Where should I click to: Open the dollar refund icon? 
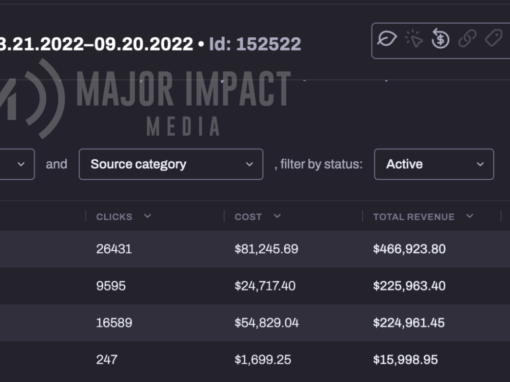440,39
